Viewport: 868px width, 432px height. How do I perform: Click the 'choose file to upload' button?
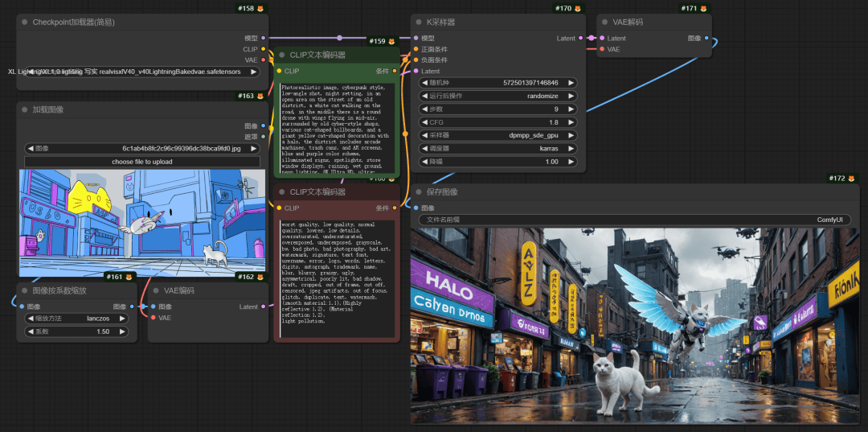(141, 162)
